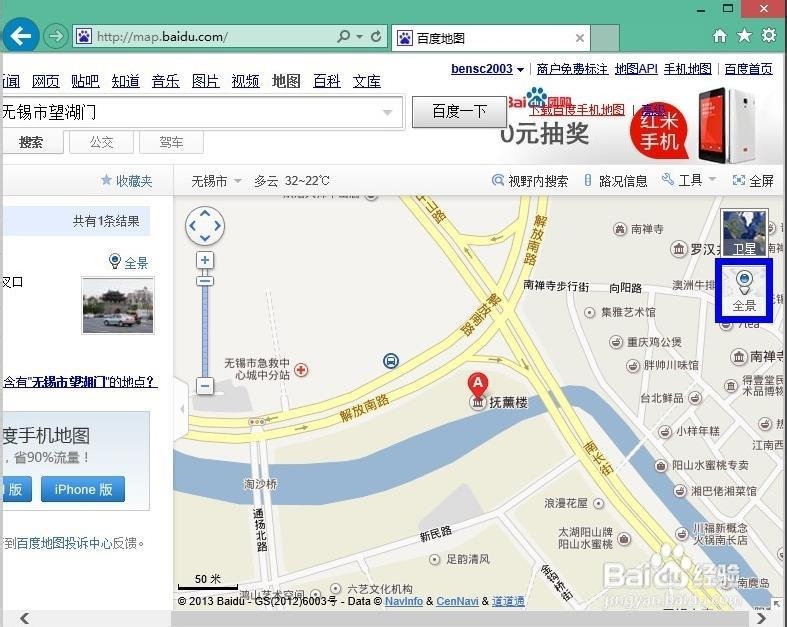The image size is (787, 627).
Task: Go to 百度首页 link
Action: [x=748, y=69]
